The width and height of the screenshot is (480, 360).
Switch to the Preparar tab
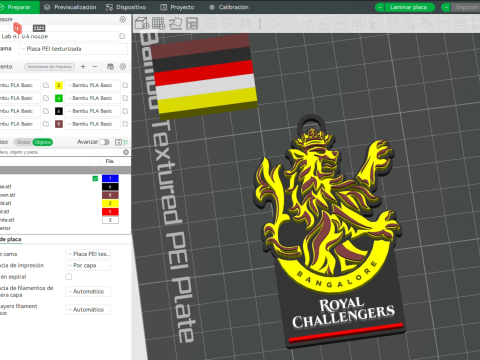(19, 7)
